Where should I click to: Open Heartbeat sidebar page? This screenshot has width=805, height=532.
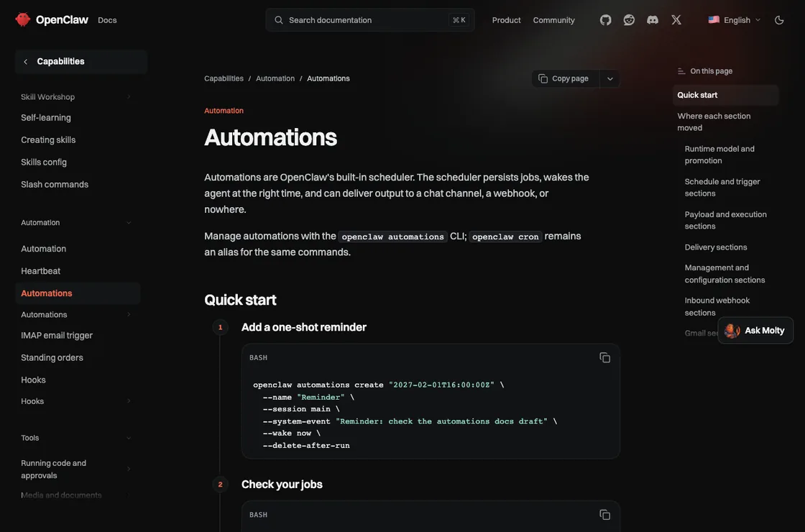[x=40, y=271]
